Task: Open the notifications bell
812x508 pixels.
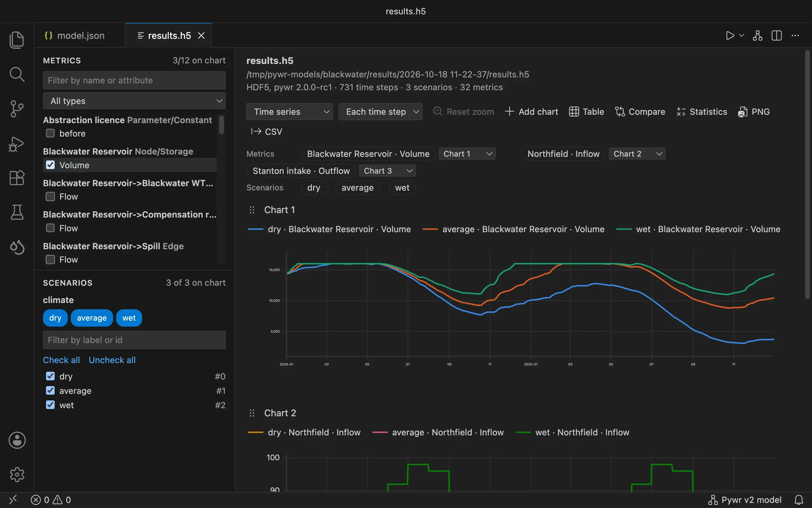Action: coord(799,500)
